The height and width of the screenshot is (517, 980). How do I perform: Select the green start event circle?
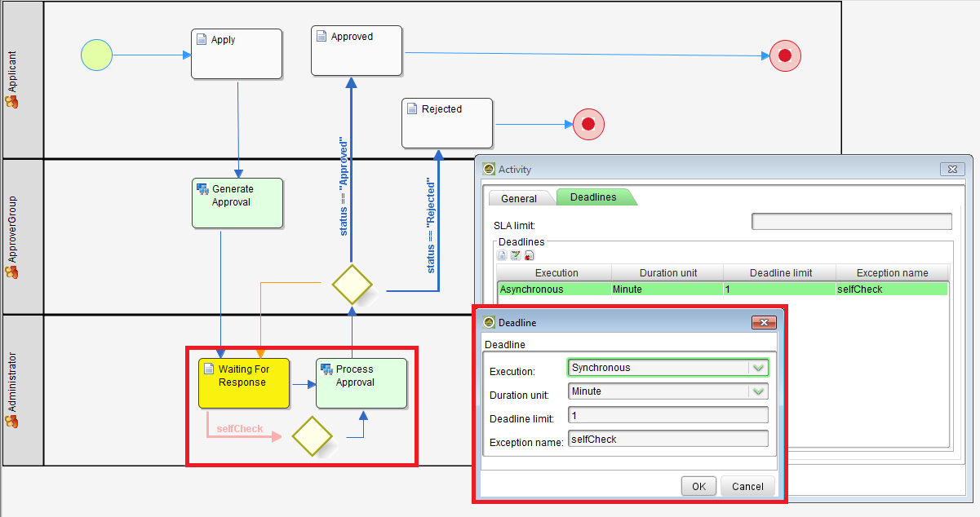tap(96, 55)
